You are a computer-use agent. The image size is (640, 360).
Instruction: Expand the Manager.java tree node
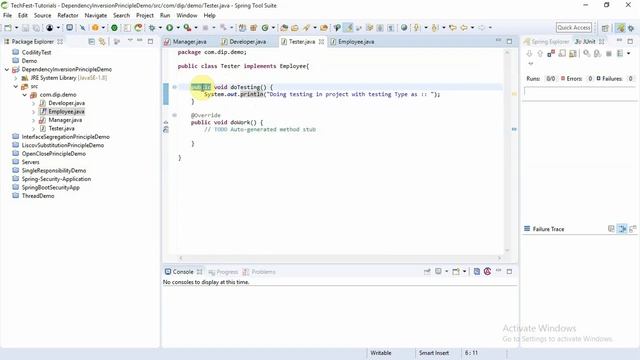pyautogui.click(x=33, y=120)
